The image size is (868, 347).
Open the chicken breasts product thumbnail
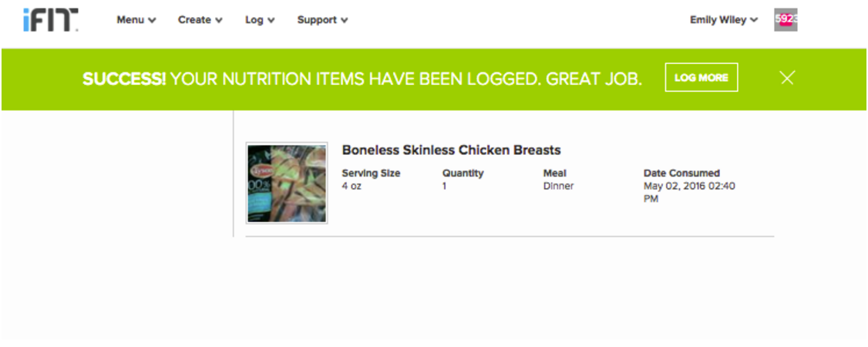click(287, 183)
